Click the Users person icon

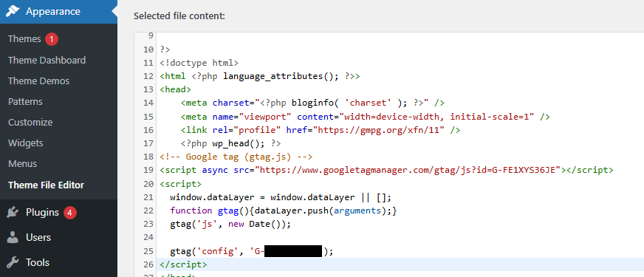pos(13,238)
